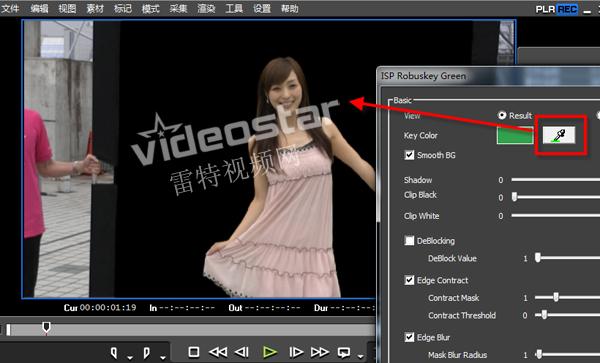600x363 pixels.
Task: Open the 工具 (Tools) menu
Action: (x=234, y=8)
